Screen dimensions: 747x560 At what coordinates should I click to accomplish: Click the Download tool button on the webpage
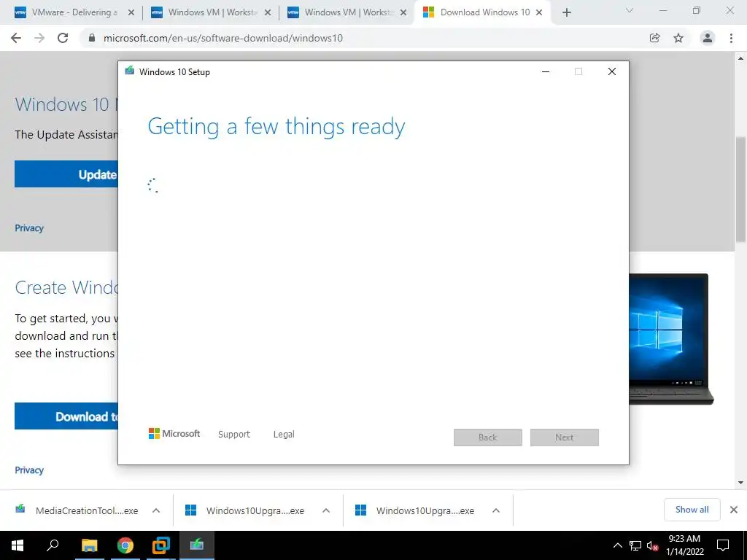pyautogui.click(x=66, y=416)
